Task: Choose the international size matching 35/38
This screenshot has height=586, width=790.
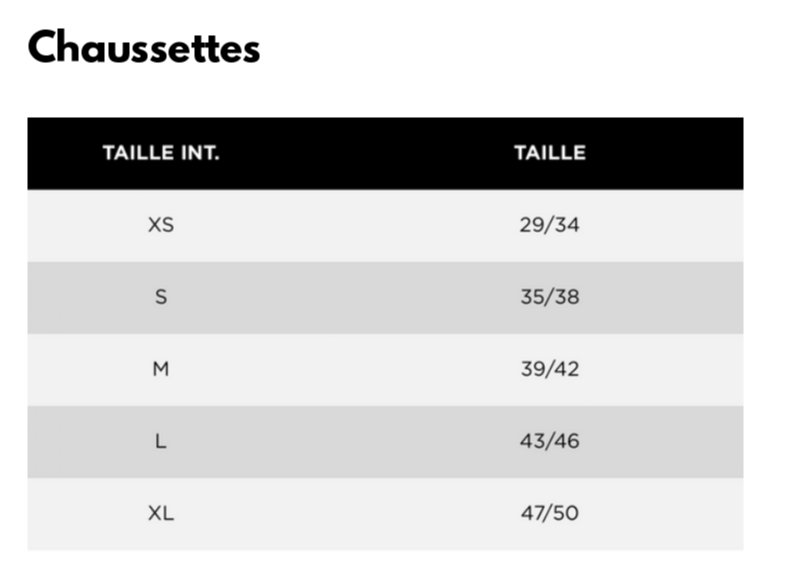Action: [160, 297]
